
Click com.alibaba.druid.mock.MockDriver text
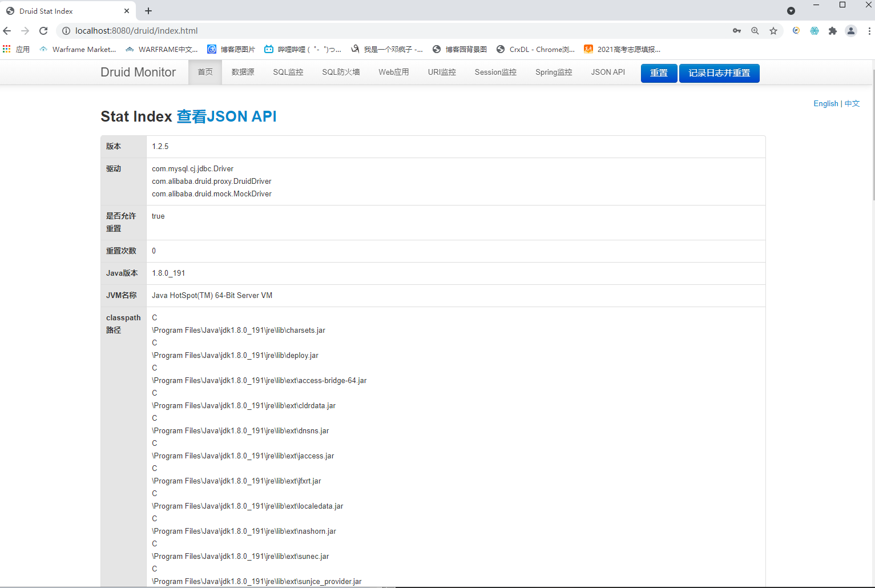pos(212,194)
